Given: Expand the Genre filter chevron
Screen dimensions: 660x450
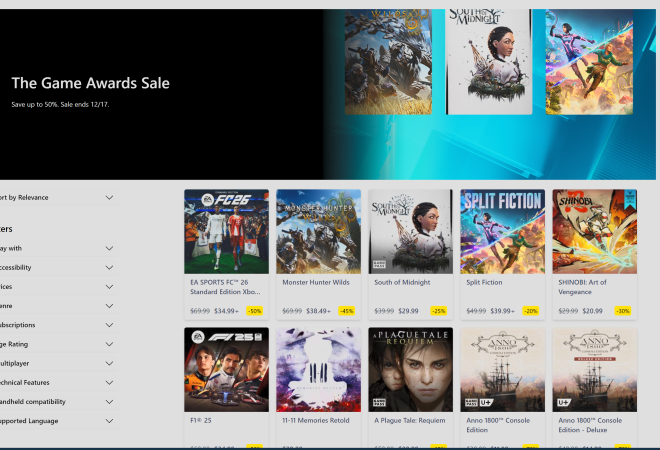Looking at the screenshot, I should tap(109, 305).
